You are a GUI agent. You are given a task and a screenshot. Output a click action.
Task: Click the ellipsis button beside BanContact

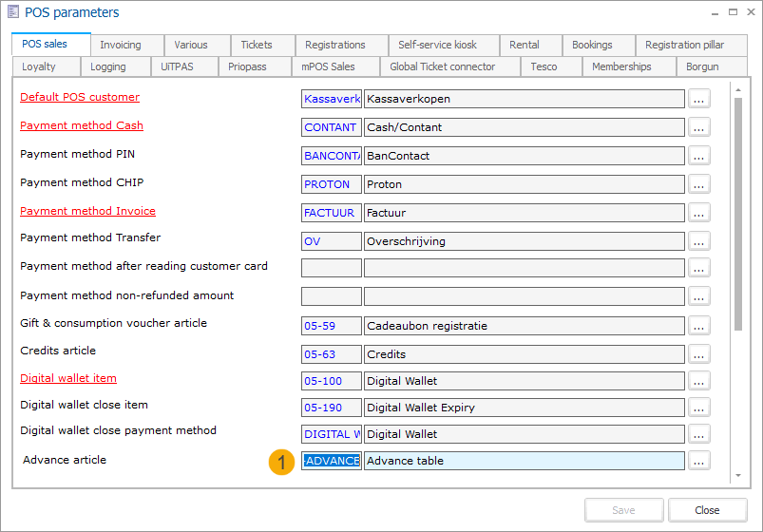699,156
